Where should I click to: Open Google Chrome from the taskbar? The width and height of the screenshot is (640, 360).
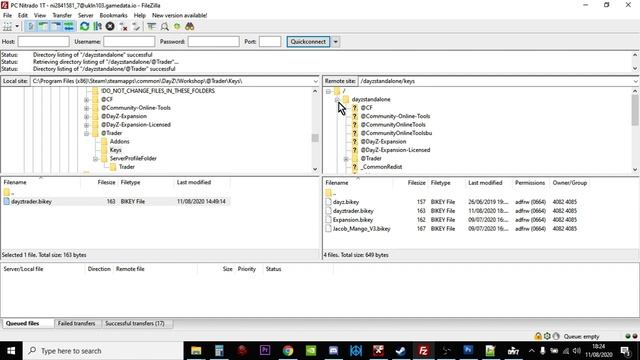(288, 351)
